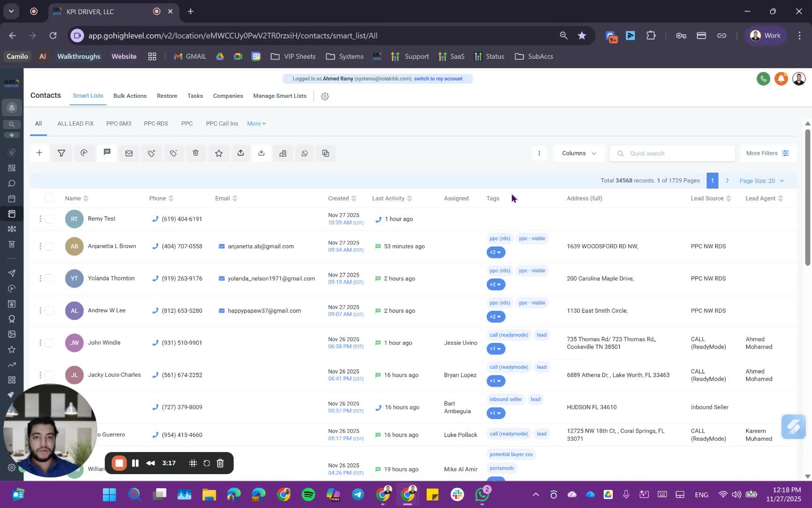This screenshot has width=812, height=508.
Task: Expand +1 tags for Jacky Louis-Charles
Action: coord(496,381)
